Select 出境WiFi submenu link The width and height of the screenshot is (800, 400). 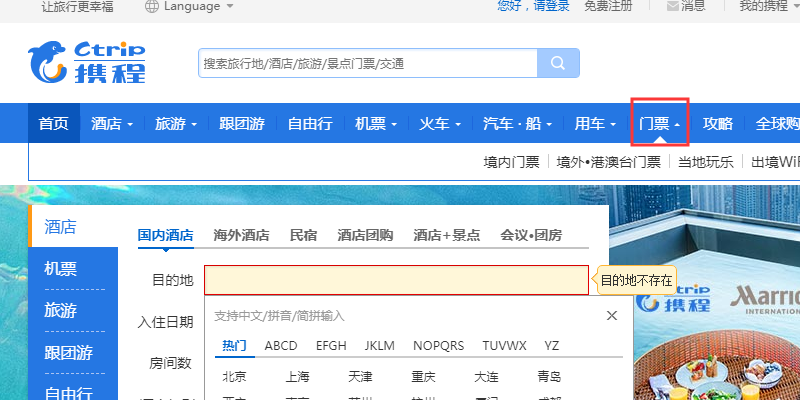pos(775,162)
